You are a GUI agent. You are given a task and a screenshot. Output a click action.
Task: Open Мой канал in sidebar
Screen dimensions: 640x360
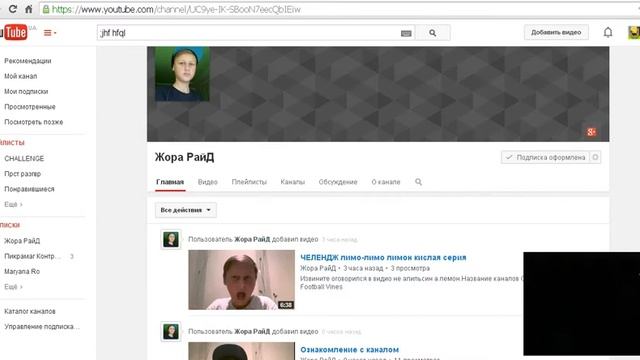[20, 76]
